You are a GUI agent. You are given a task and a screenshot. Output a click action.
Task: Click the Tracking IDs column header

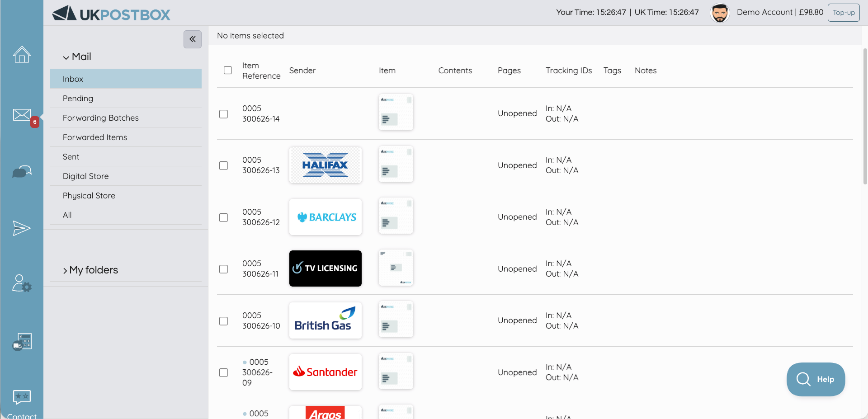569,71
